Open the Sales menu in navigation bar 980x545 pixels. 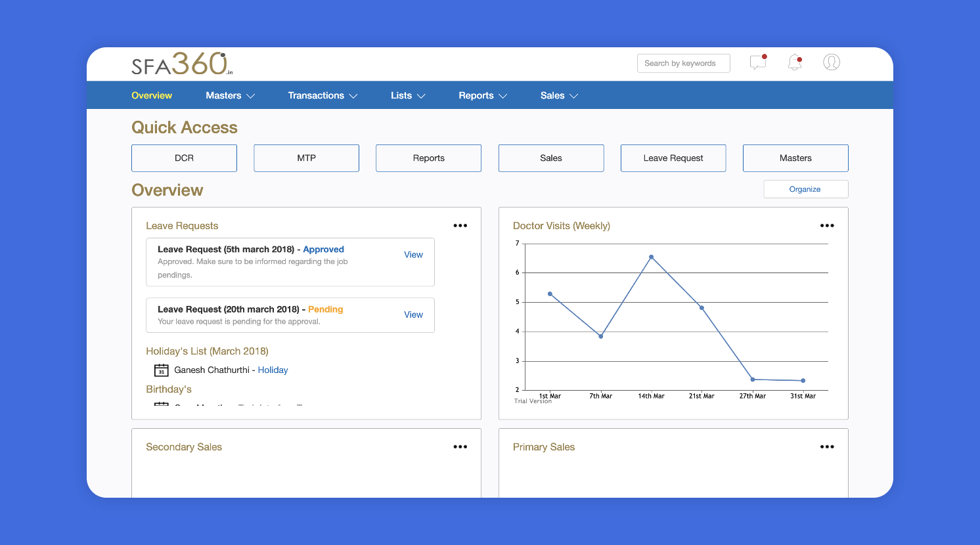coord(559,95)
